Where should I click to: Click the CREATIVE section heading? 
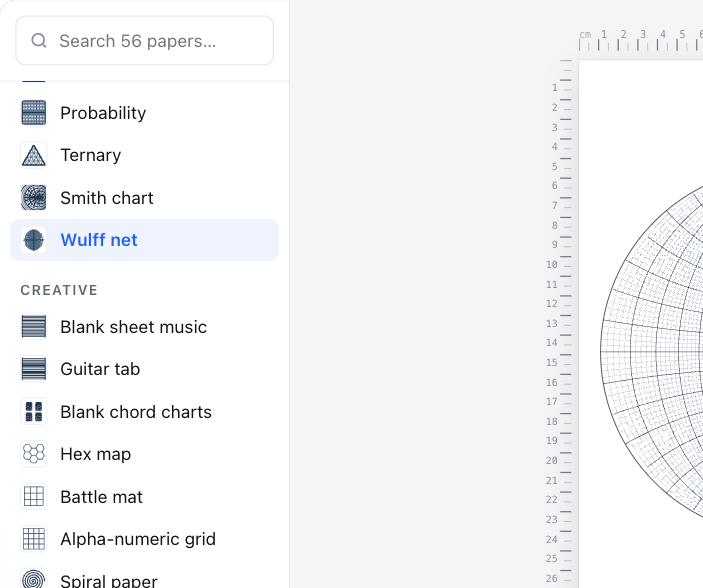click(x=59, y=290)
